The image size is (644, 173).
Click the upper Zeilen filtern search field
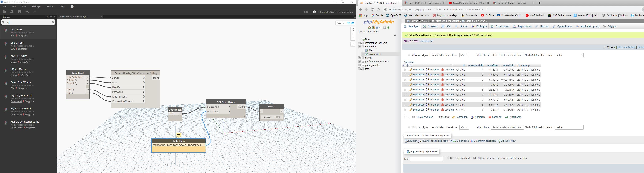coord(507,55)
